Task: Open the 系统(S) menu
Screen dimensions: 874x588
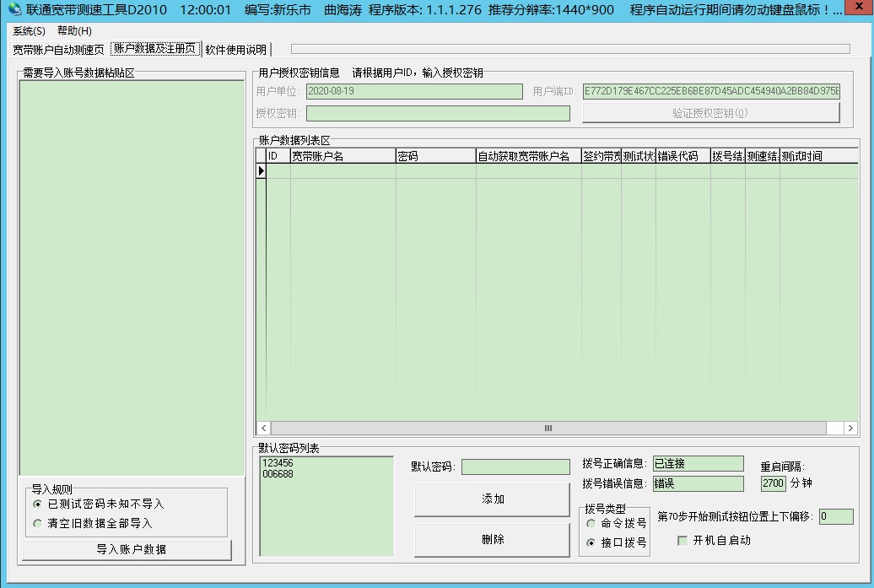Action: coord(29,31)
